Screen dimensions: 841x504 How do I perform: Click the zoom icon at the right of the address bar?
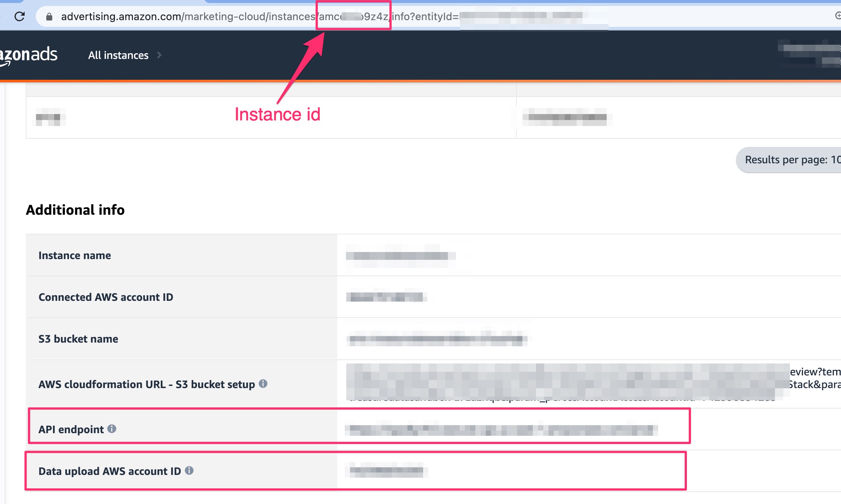837,16
